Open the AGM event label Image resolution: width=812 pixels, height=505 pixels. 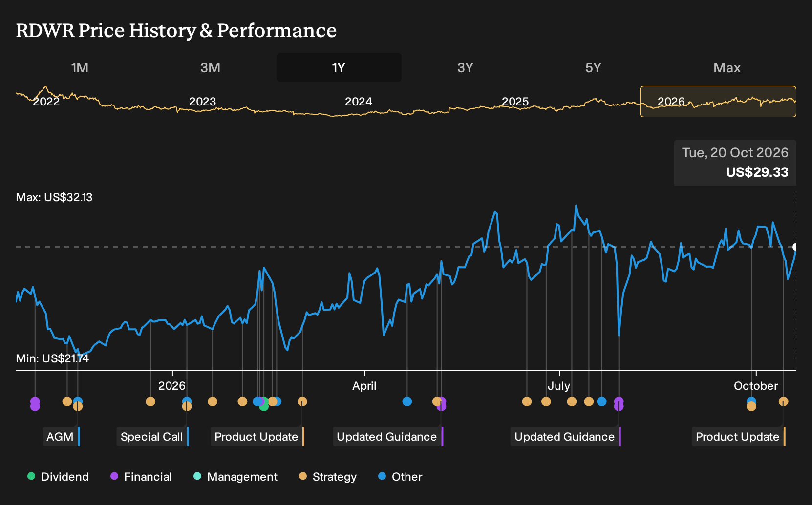tap(61, 437)
